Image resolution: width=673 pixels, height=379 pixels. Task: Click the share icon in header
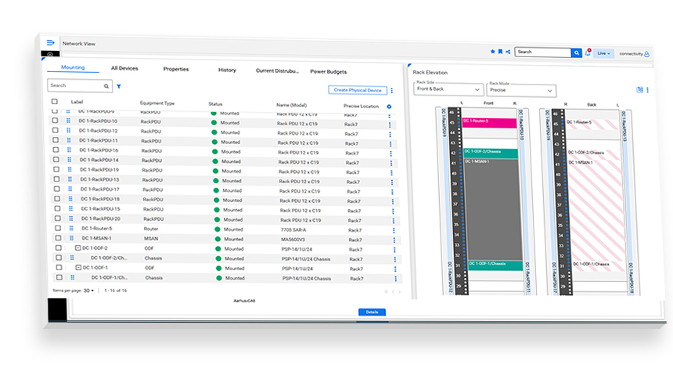point(508,52)
